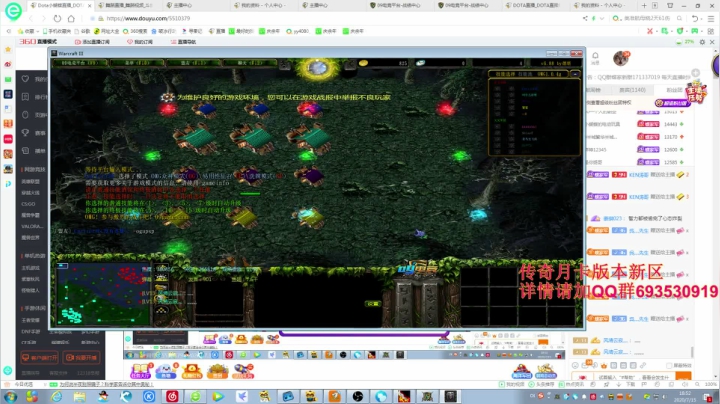Click the rocket gift icon below video
The width and height of the screenshot is (720, 404).
click(x=243, y=371)
